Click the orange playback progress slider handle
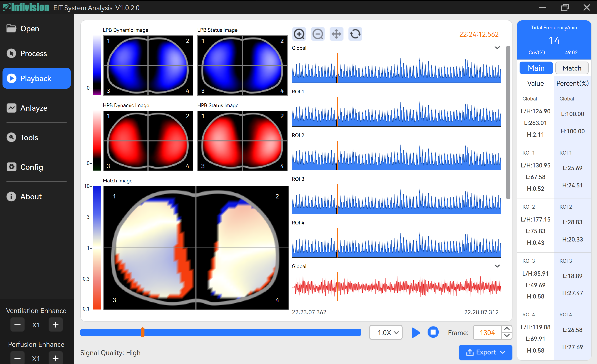 pyautogui.click(x=143, y=333)
